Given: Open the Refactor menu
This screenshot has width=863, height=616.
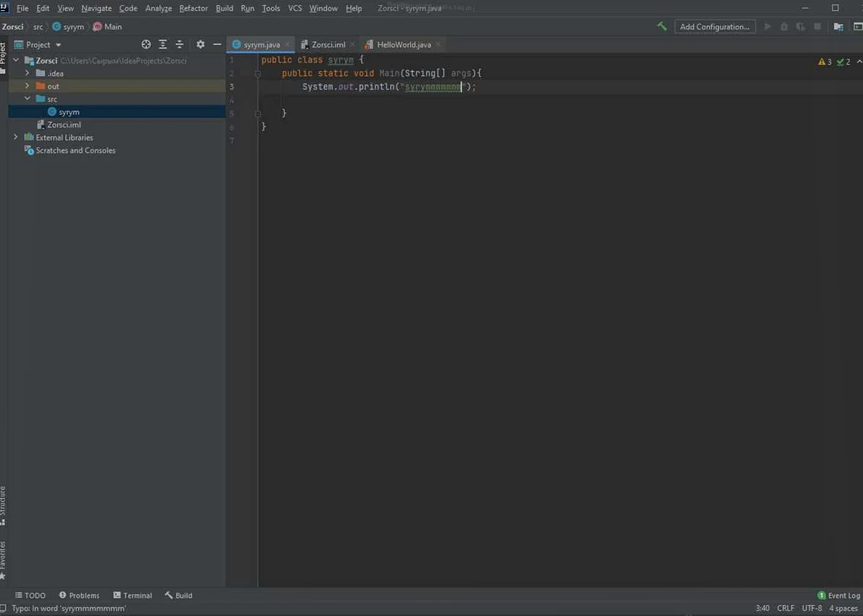Looking at the screenshot, I should (193, 8).
